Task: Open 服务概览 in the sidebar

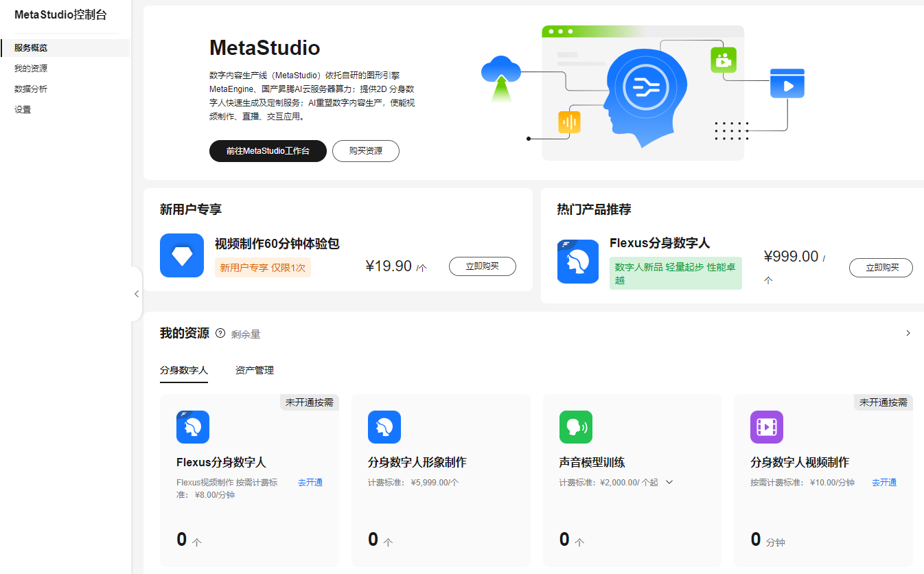Action: (x=65, y=48)
